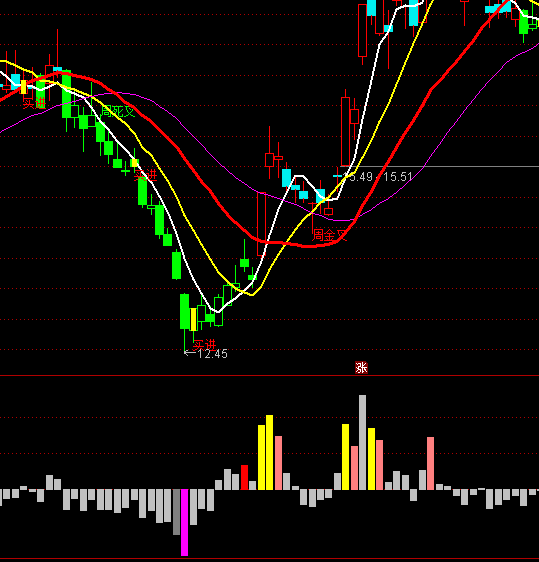Click the yellow candle at the chart bottom
Screen dimensions: 539x562
coord(194,319)
